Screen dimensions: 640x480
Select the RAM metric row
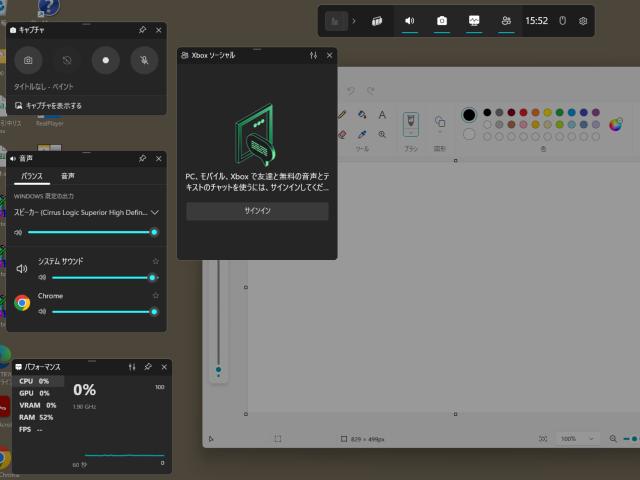38,418
